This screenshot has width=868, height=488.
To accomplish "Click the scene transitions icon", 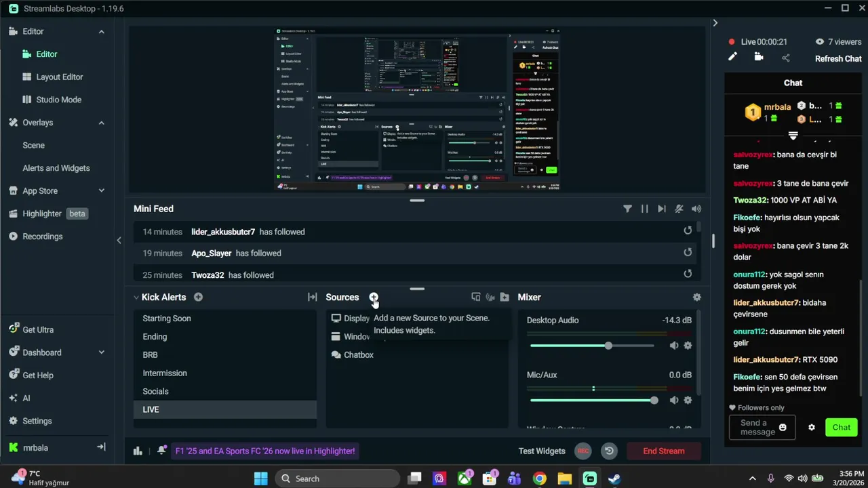I will (312, 297).
